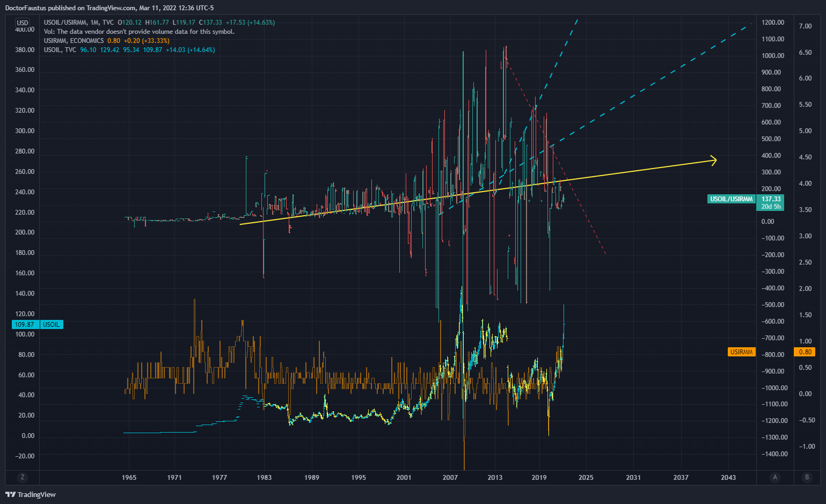Click the +0.20 (+33.33%) change in USIRMM legend
Image resolution: width=826 pixels, height=504 pixels.
click(147, 41)
